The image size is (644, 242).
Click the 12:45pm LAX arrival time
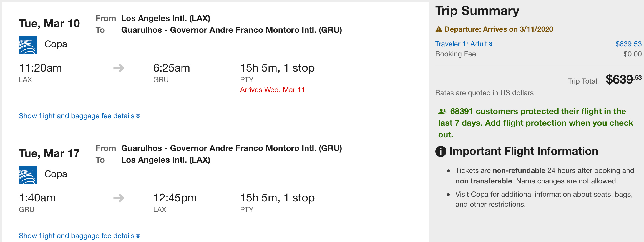coord(175,198)
